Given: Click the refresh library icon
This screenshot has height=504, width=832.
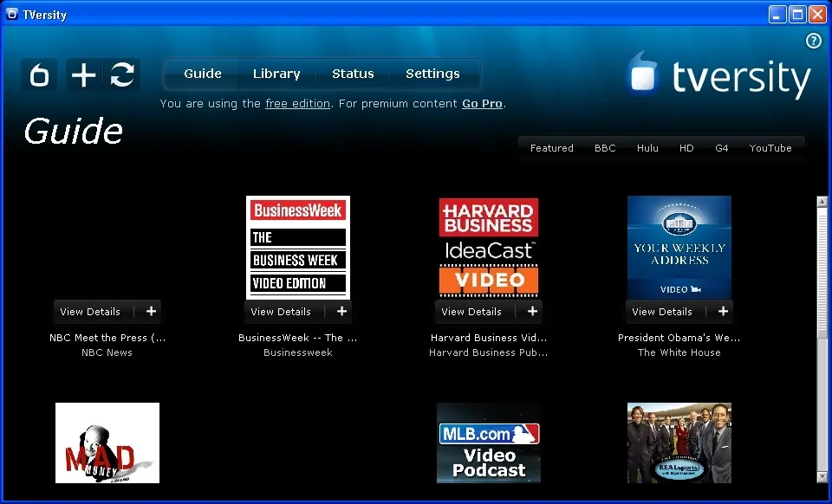Looking at the screenshot, I should 122,74.
